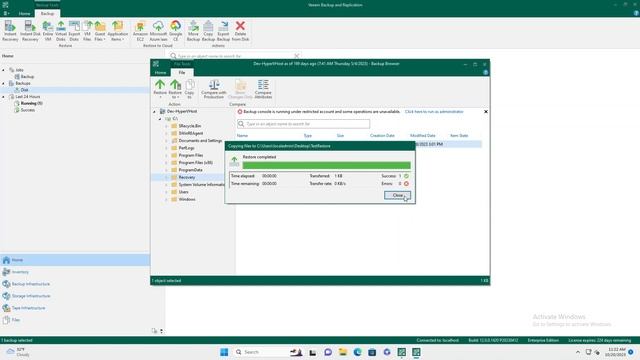Collapse the C:\ drive node
Screen dimensions: 640x360
160,119
